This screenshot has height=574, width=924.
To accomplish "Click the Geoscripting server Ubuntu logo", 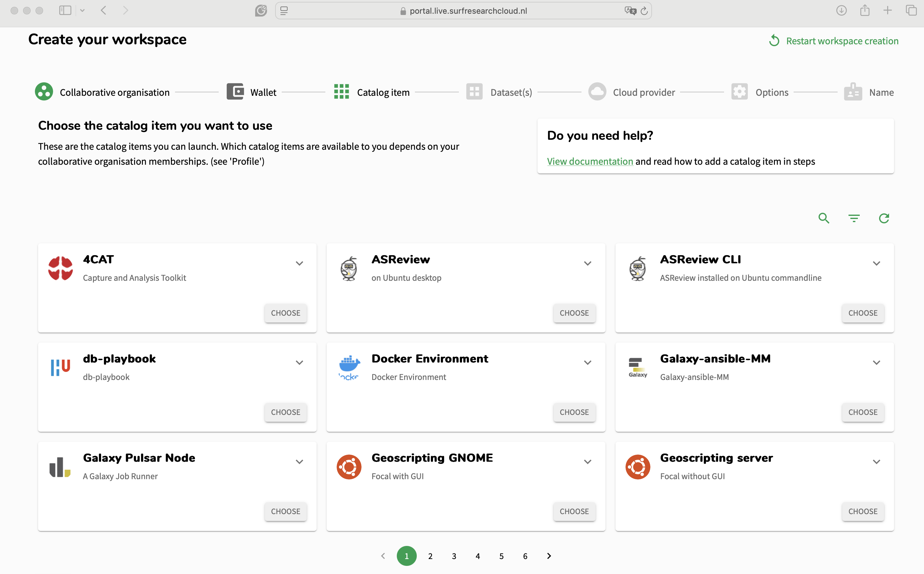I will click(638, 467).
